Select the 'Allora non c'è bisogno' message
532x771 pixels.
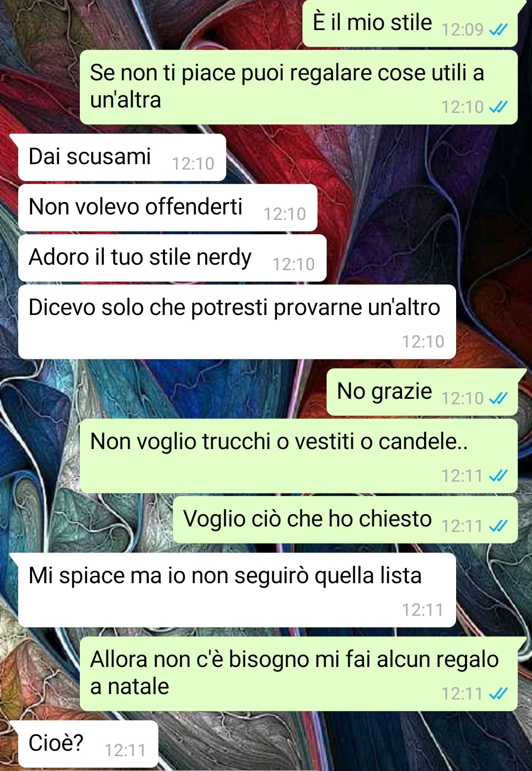click(x=299, y=674)
